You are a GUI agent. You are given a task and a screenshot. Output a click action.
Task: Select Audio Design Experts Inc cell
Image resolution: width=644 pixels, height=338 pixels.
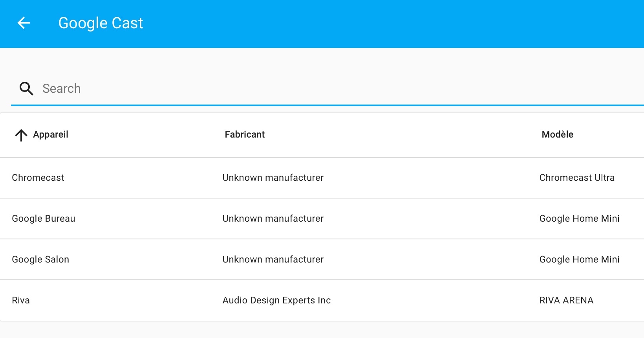point(276,300)
